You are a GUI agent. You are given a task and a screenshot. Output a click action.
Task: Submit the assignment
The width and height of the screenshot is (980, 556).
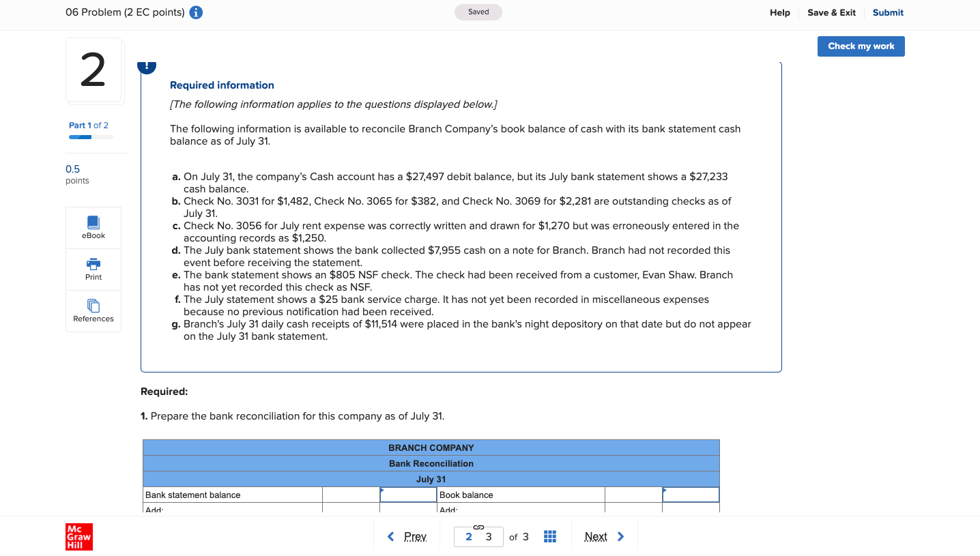click(x=888, y=12)
